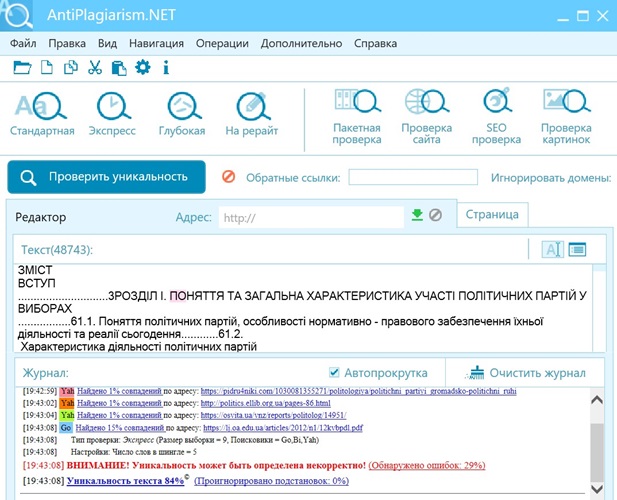Image resolution: width=617 pixels, height=500 pixels.
Task: Click Обнаружено ошибок: 29% link
Action: 427,465
